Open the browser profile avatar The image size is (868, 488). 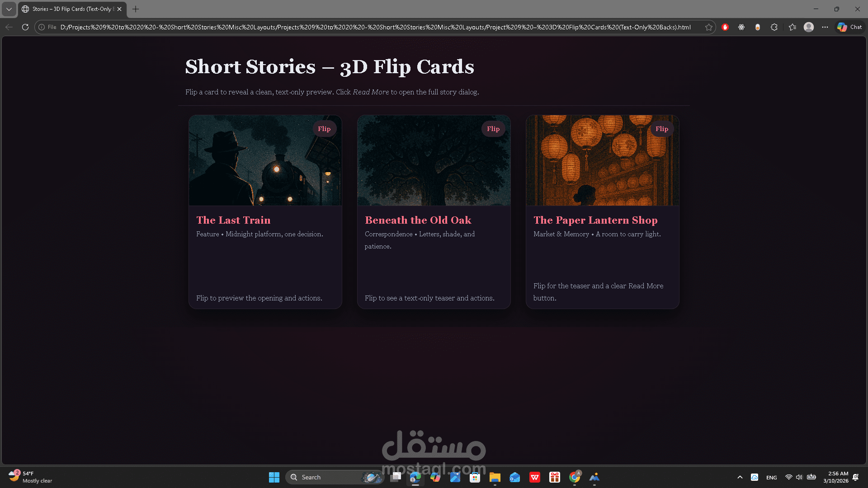tap(808, 27)
